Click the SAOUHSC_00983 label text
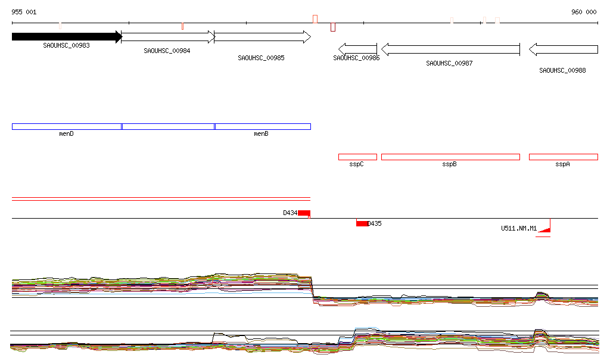The width and height of the screenshot is (610, 364). click(x=67, y=45)
